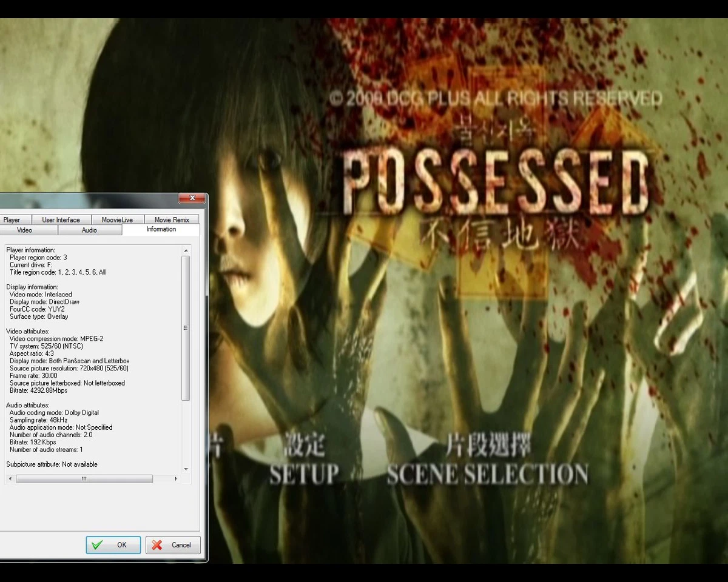Screen dimensions: 728x582
Task: Click 'Surface type: Overlay' text
Action: point(39,316)
